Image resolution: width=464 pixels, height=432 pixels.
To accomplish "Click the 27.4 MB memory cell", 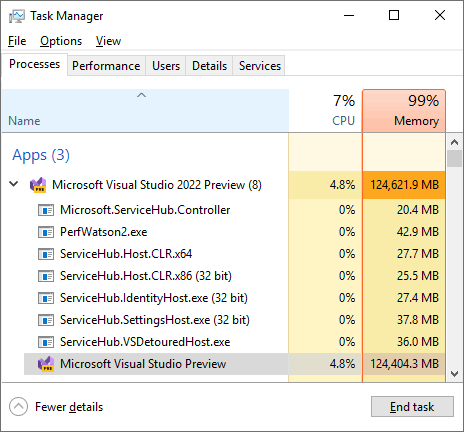I will [404, 298].
